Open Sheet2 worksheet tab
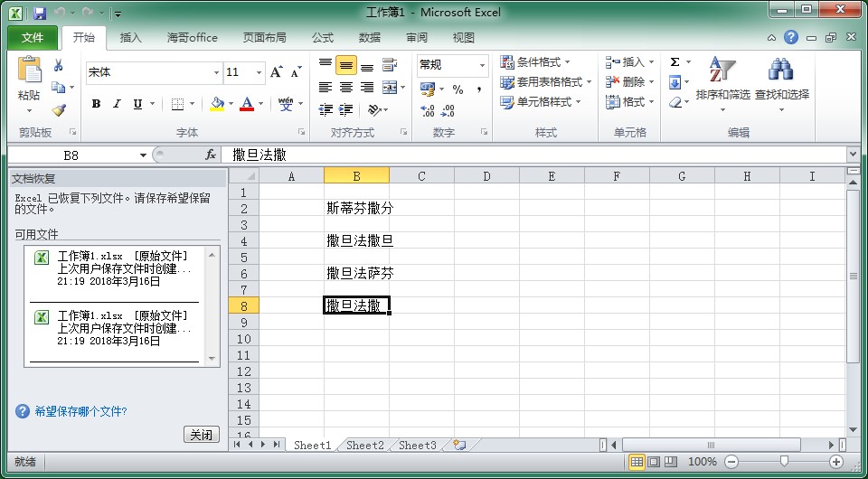This screenshot has height=479, width=868. coord(365,446)
